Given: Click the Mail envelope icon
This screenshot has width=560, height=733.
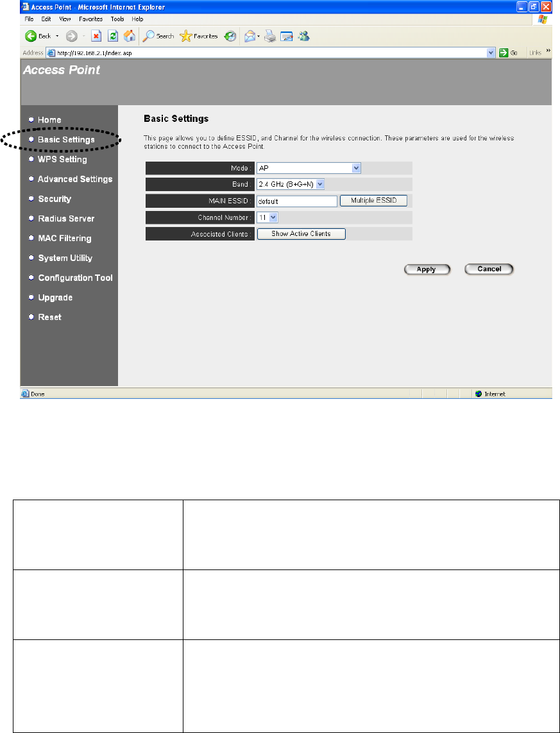Looking at the screenshot, I should coord(250,36).
